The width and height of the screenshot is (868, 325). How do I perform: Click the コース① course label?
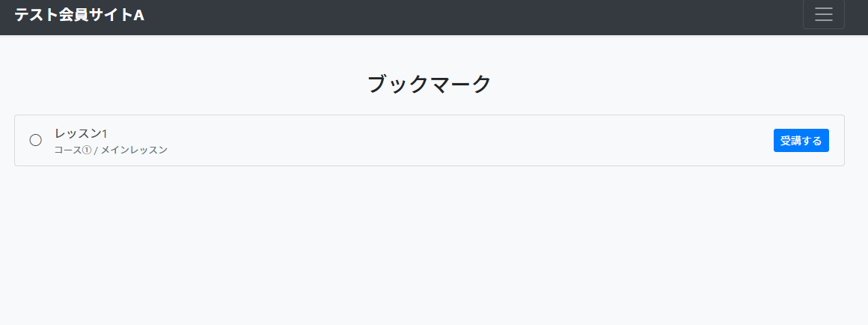coord(72,150)
